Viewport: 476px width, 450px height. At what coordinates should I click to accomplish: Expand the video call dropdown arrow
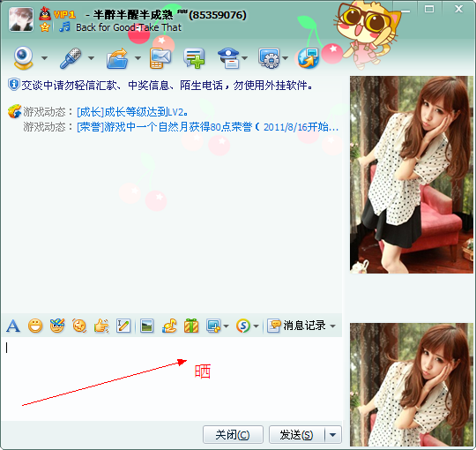click(x=44, y=58)
